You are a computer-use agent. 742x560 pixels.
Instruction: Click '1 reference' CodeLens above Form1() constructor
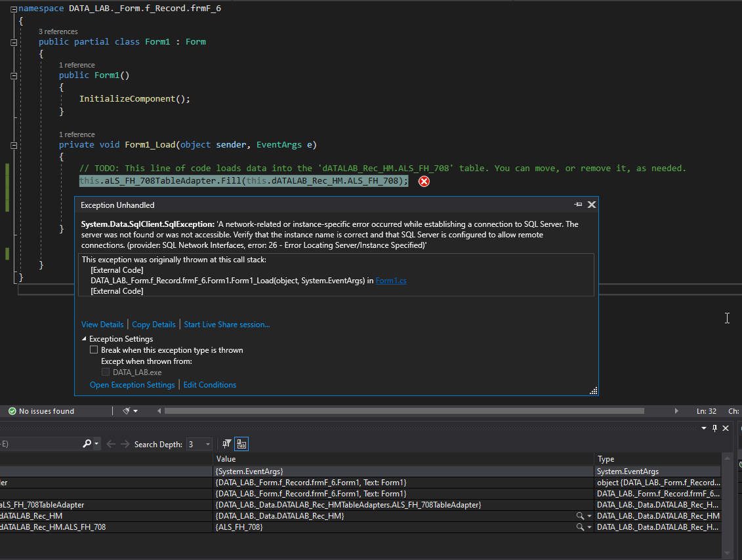point(77,65)
